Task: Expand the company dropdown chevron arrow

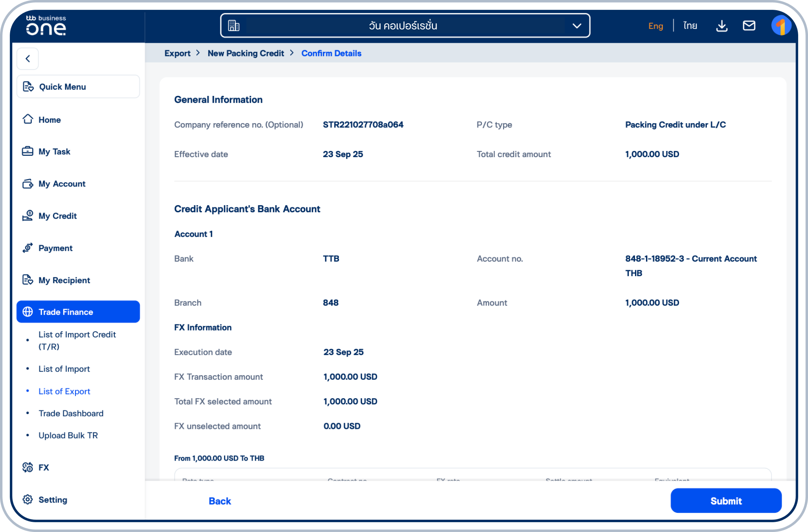Action: pos(577,26)
